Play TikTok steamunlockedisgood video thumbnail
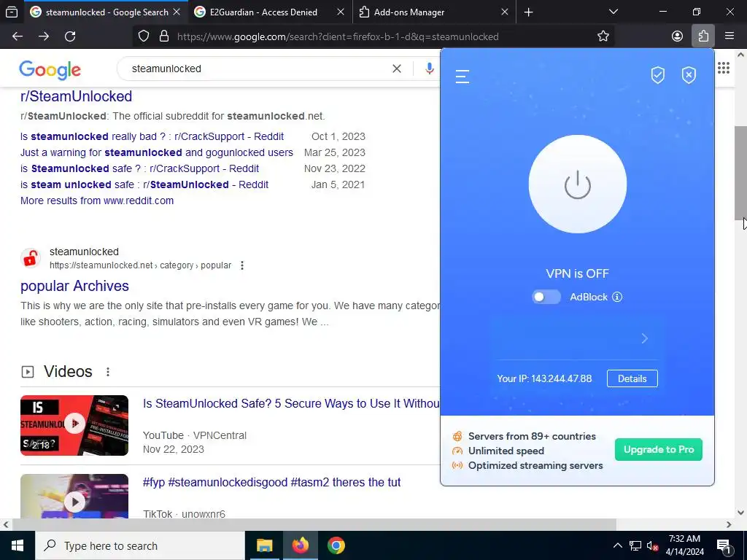This screenshot has width=747, height=560. click(x=74, y=496)
